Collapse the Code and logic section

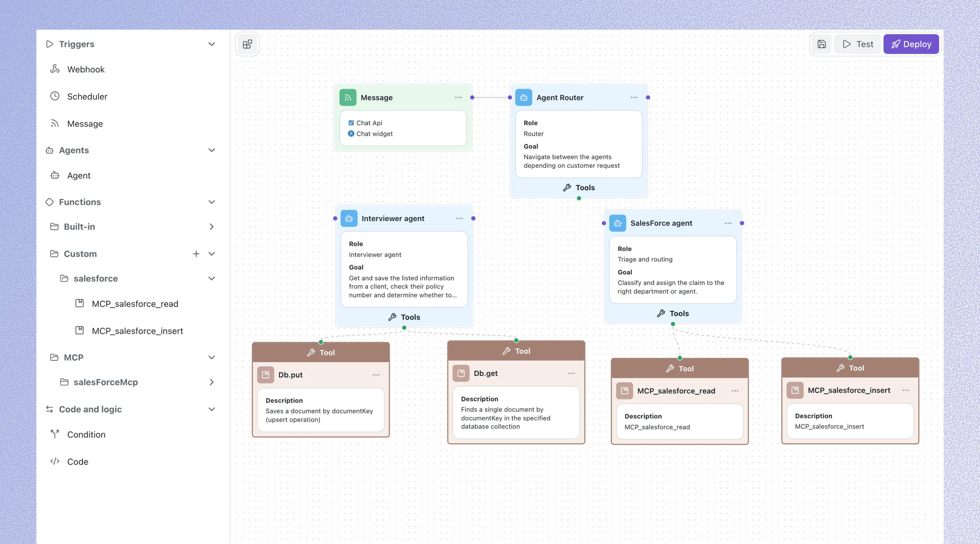click(212, 409)
